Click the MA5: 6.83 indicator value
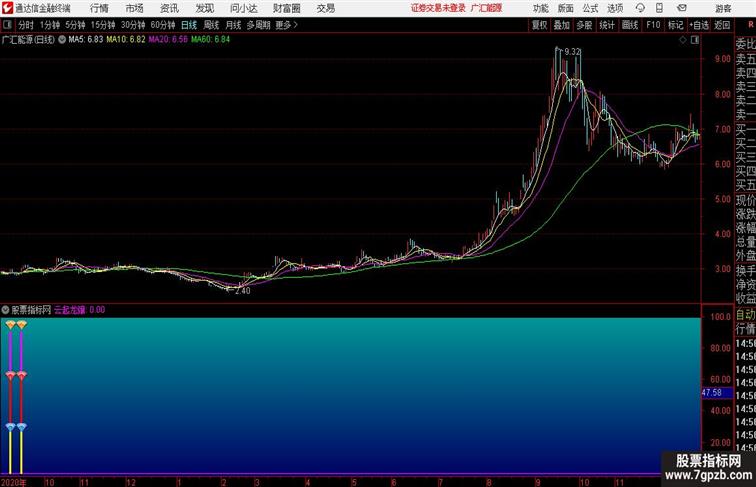 [x=86, y=40]
